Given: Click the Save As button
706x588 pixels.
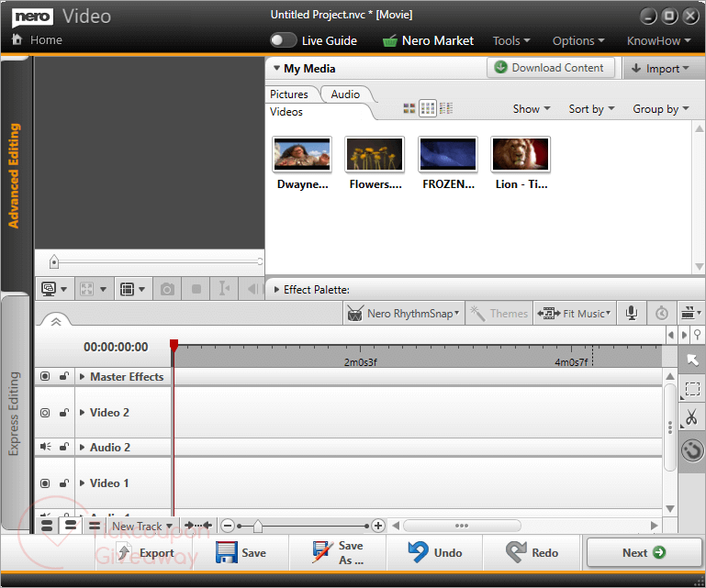Looking at the screenshot, I should point(338,552).
